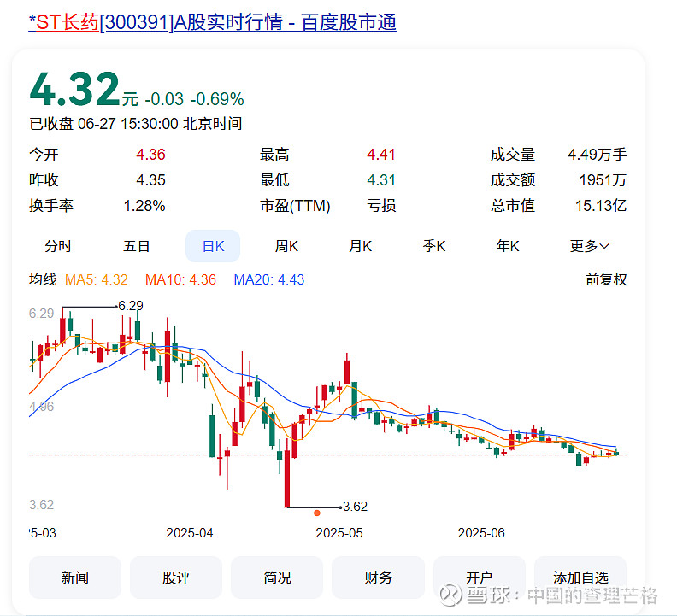
Task: Switch to the 分时 chart tab
Action: (x=58, y=246)
